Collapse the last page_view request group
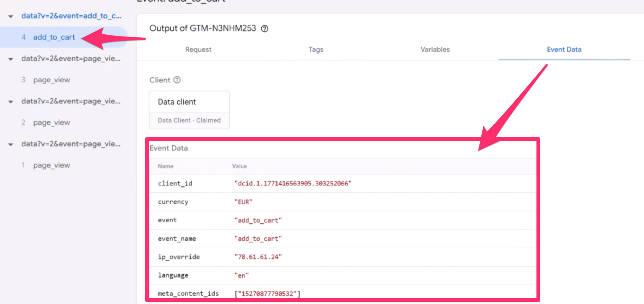The height and width of the screenshot is (304, 644). pos(11,145)
